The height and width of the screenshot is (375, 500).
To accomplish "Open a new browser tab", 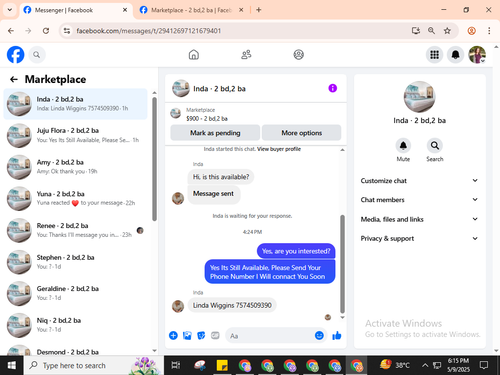I will (x=259, y=10).
